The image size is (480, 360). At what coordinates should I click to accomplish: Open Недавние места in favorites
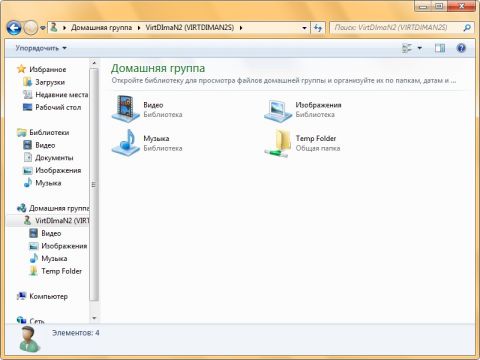[62, 95]
